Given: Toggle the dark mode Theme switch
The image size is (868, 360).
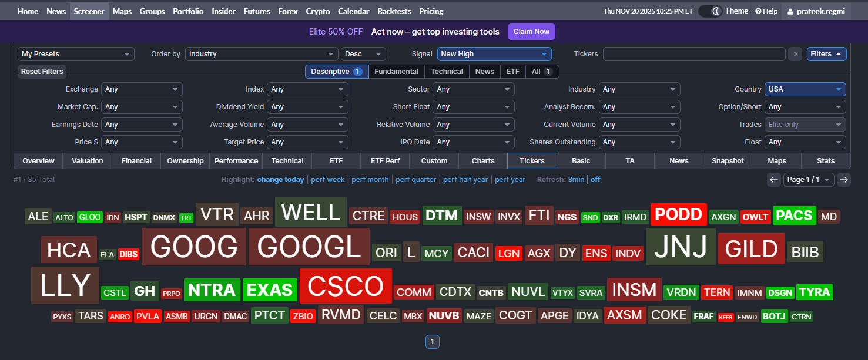Looking at the screenshot, I should tap(710, 11).
